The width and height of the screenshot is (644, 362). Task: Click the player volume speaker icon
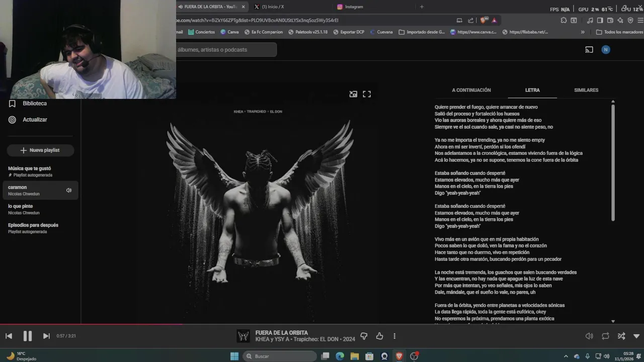[589, 336]
